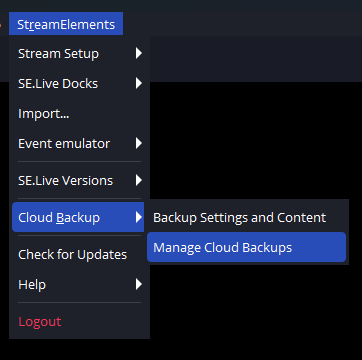Expand the SE.Live Docks arrow

[x=139, y=83]
